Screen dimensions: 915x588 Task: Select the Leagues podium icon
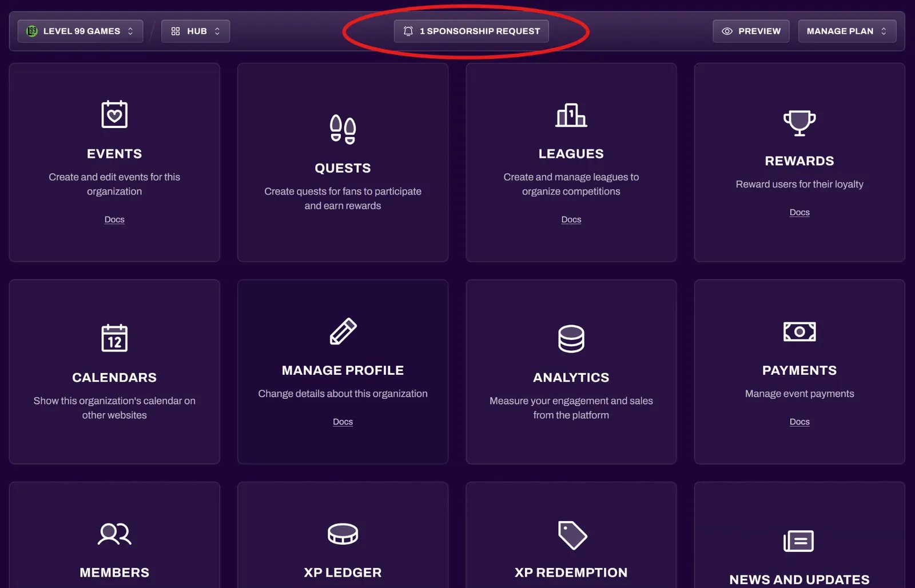pyautogui.click(x=571, y=115)
